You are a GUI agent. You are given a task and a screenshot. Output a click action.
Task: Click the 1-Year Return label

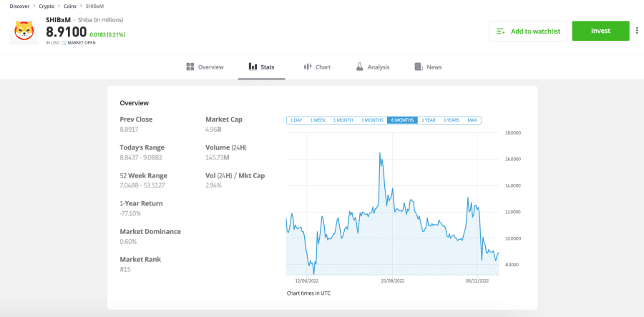pyautogui.click(x=141, y=203)
